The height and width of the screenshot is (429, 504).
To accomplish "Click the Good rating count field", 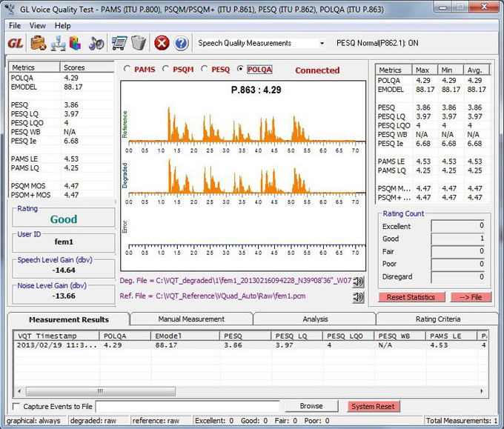I will coord(458,239).
